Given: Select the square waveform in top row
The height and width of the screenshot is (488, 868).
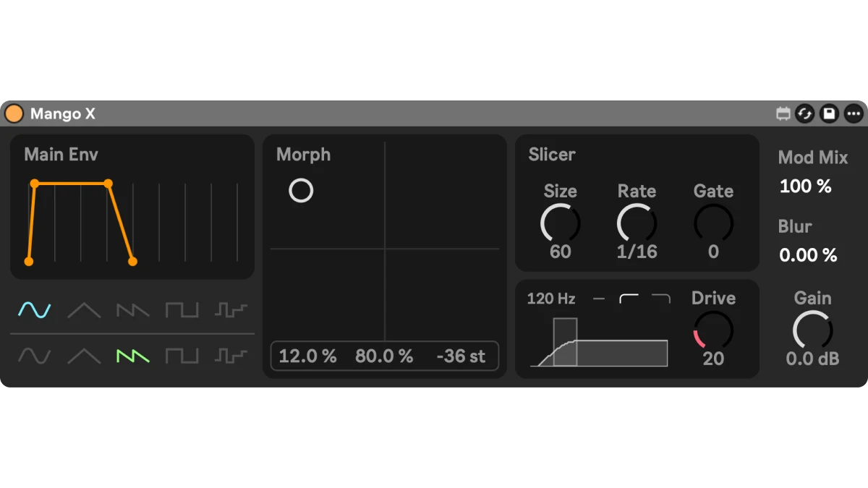Looking at the screenshot, I should click(182, 310).
